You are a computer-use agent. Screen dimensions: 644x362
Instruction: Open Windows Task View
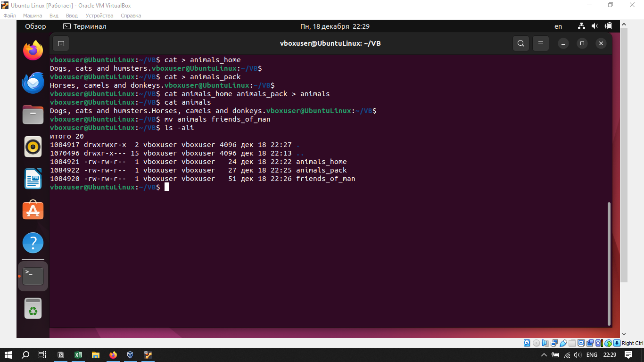pyautogui.click(x=42, y=355)
